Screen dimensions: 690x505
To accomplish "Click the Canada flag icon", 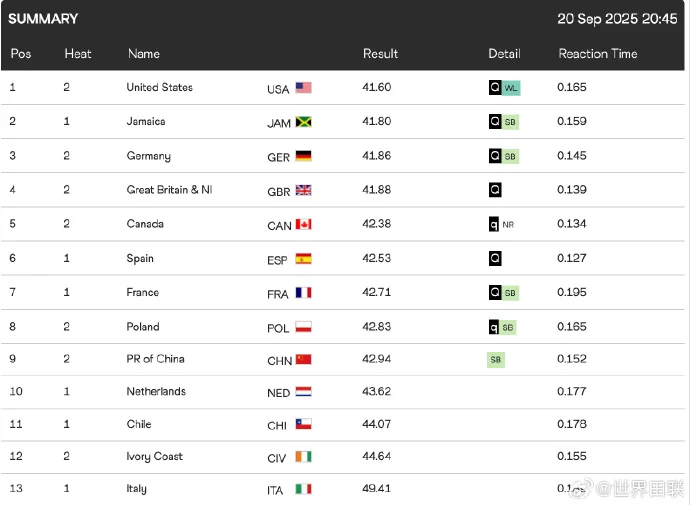I will pyautogui.click(x=304, y=224).
